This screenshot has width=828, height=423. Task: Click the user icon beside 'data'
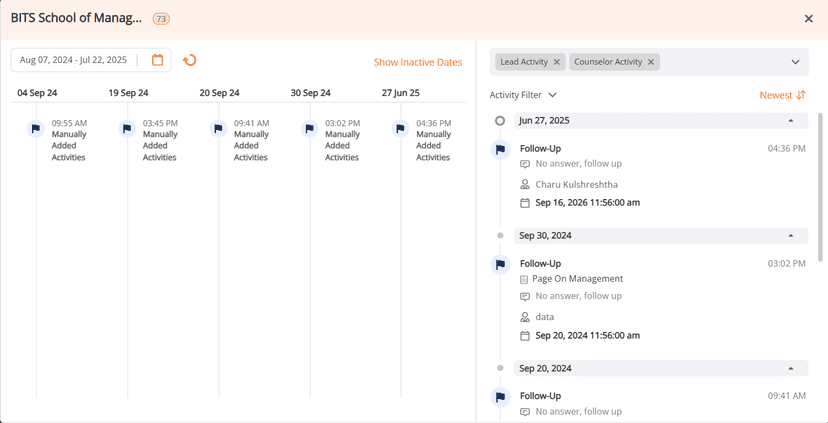click(x=524, y=317)
